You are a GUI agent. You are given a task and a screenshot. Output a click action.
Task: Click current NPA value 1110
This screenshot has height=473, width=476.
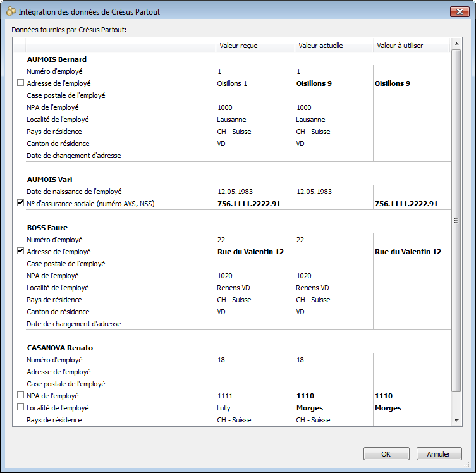coord(305,396)
